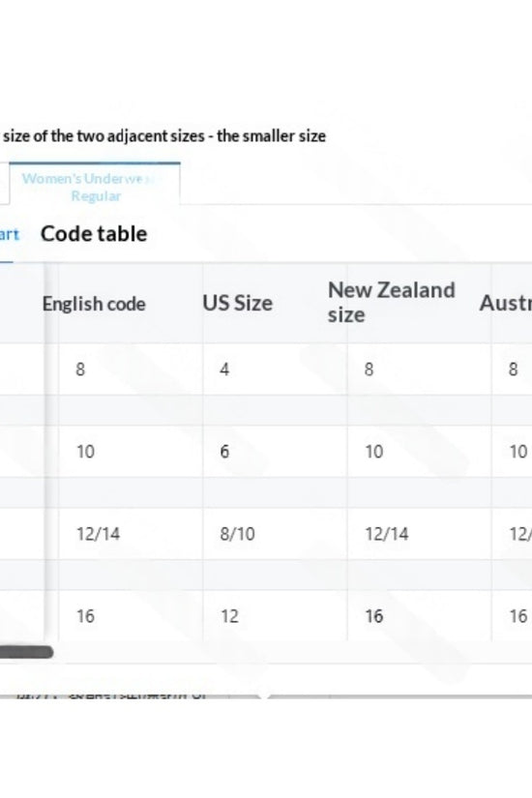Click the adjacent sizes smaller size note
The height and width of the screenshot is (798, 532).
coord(164,136)
